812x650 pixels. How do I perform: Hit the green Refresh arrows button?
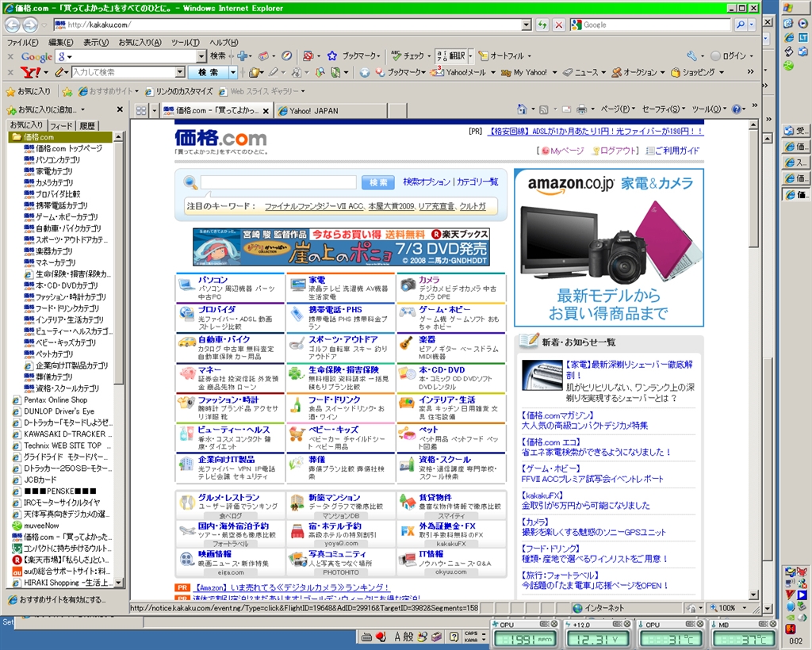click(x=542, y=25)
